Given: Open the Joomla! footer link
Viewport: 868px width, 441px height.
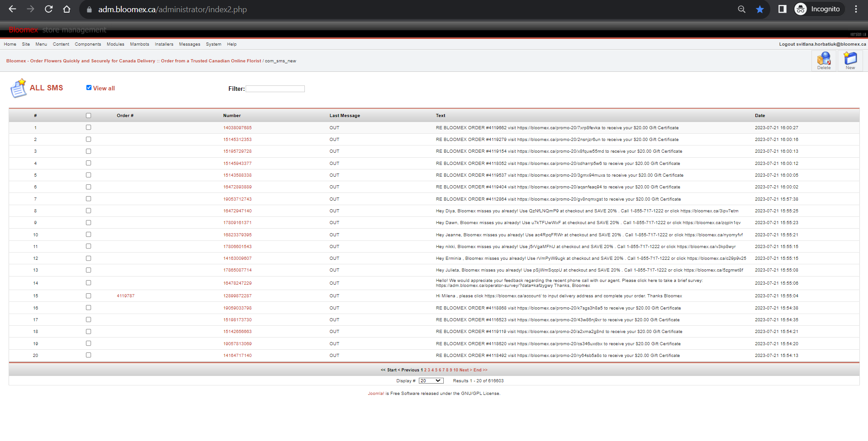Looking at the screenshot, I should coord(376,394).
